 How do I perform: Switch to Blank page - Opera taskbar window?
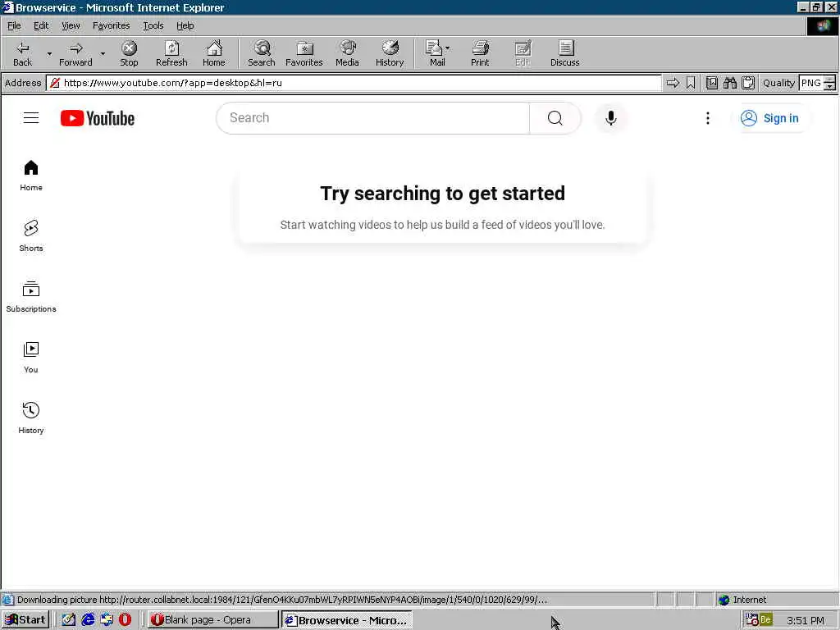212,620
